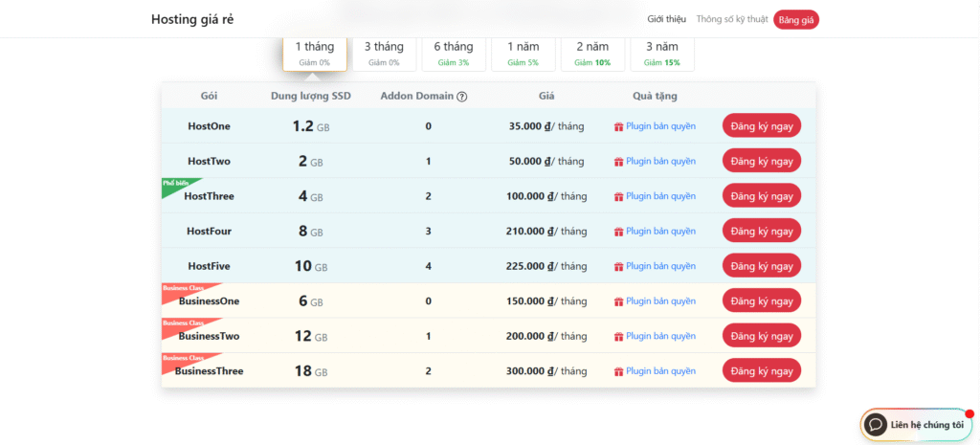This screenshot has width=980, height=445.
Task: Choose the 6 tháng billing period
Action: coord(454,53)
